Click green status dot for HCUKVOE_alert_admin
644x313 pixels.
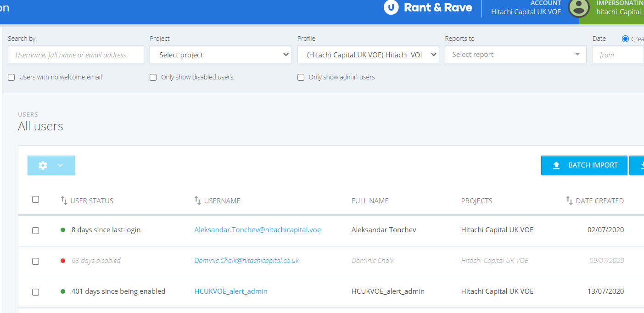click(63, 291)
